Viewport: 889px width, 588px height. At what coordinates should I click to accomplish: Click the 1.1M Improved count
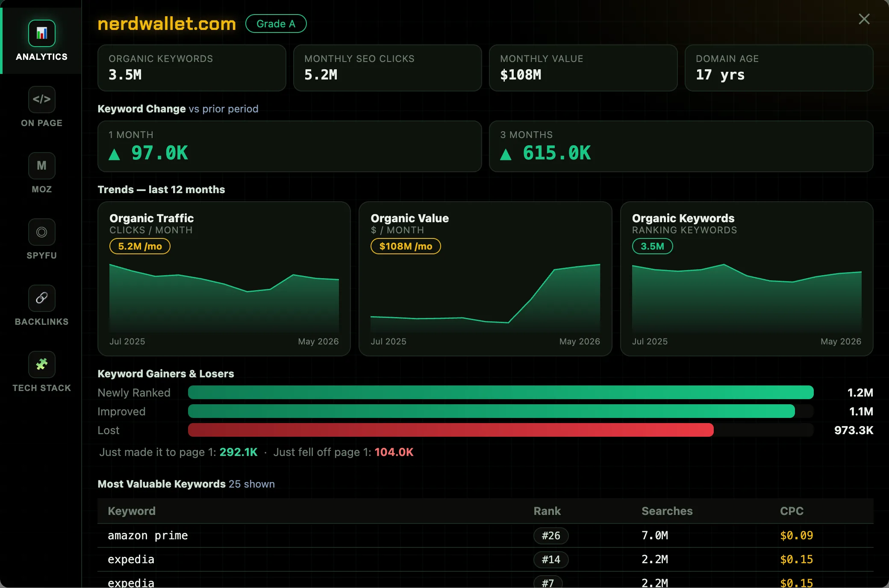(861, 412)
